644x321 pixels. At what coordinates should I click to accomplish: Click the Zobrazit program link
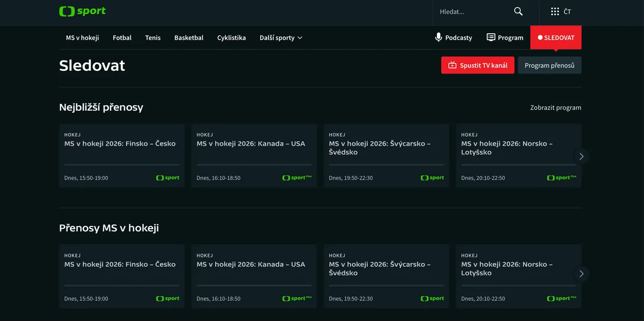coord(555,107)
